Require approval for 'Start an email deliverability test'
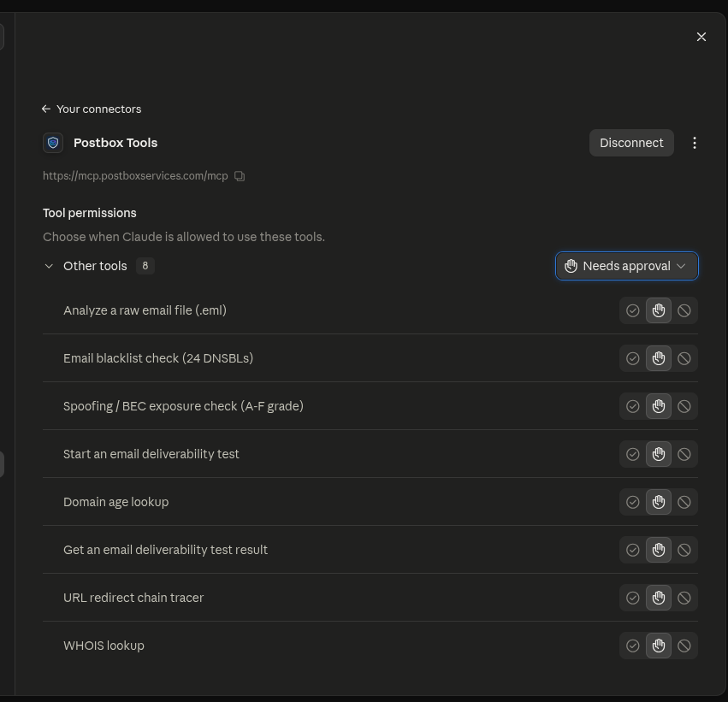This screenshot has width=728, height=702. (659, 454)
